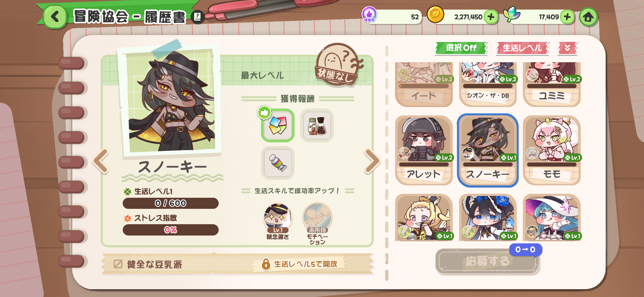Screen dimensions: 644x297
Task: Show previous character with left arrow
Action: 101,161
